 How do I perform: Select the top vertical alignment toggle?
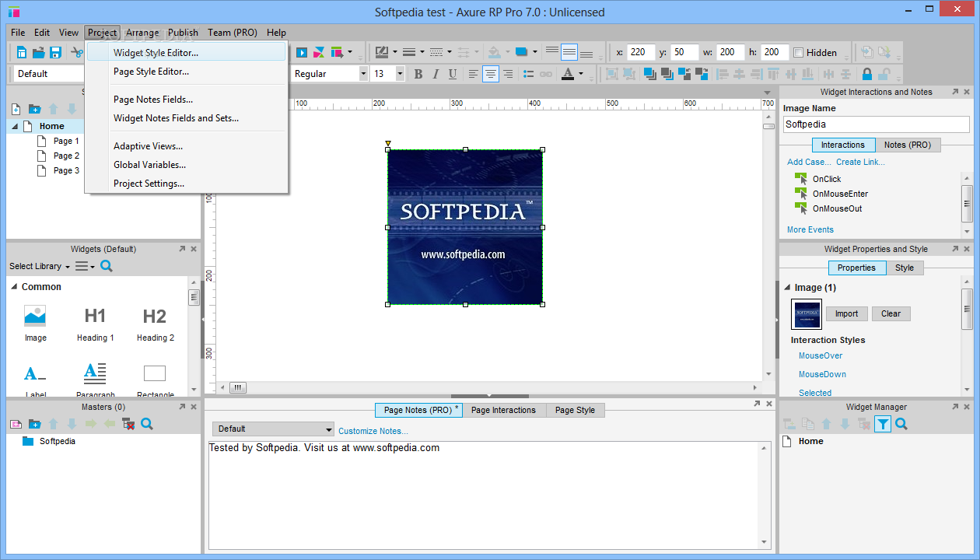pyautogui.click(x=552, y=52)
